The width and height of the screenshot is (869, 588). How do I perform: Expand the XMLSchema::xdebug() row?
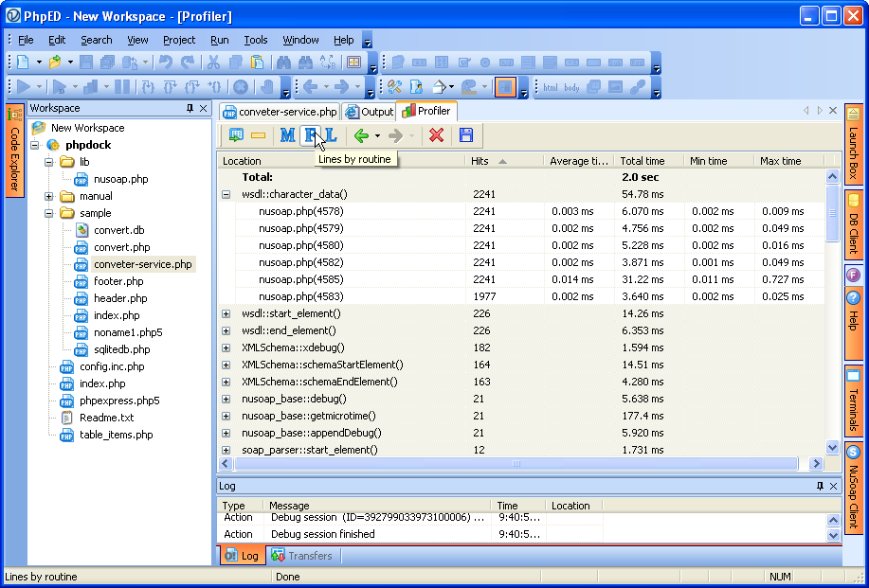(x=226, y=348)
